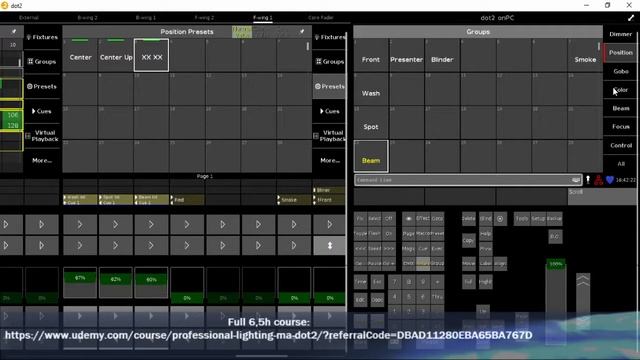Image resolution: width=640 pixels, height=360 pixels.
Task: Open Virtual Playback left of Position Presets
Action: pyautogui.click(x=42, y=136)
